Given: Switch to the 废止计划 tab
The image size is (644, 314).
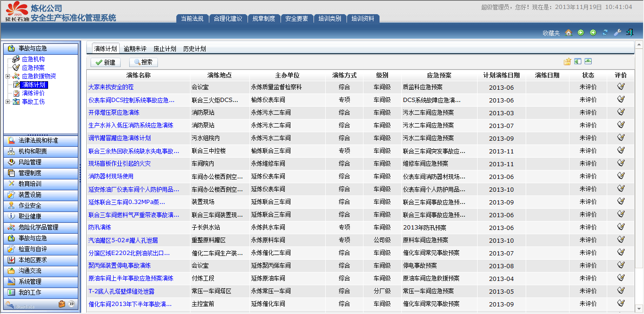Looking at the screenshot, I should (x=165, y=49).
